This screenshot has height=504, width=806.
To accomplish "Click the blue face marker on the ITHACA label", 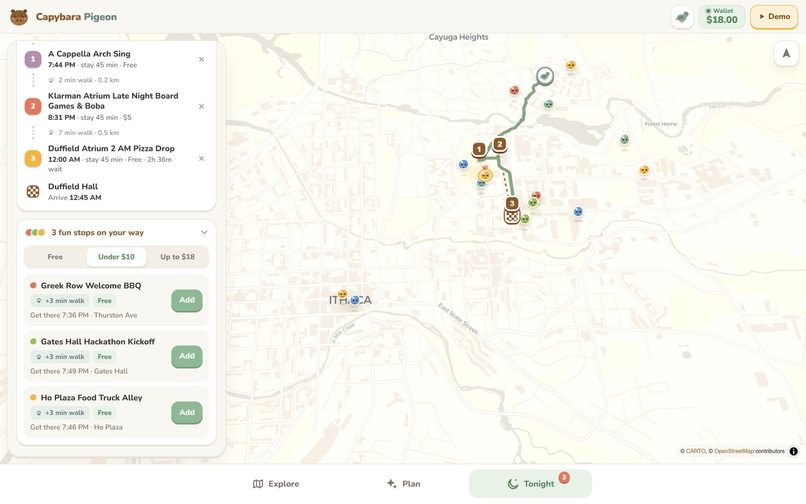I will tap(355, 300).
